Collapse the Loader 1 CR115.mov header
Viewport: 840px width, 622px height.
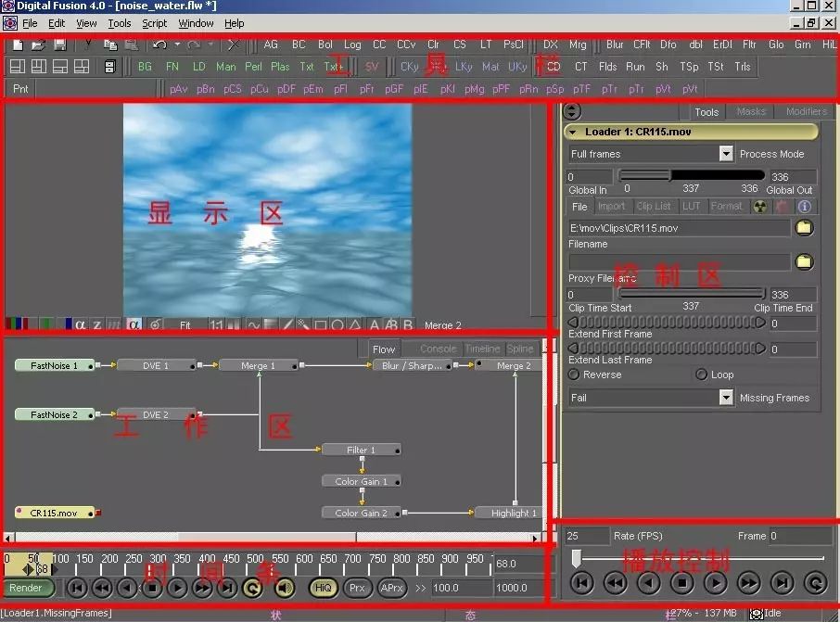click(573, 132)
